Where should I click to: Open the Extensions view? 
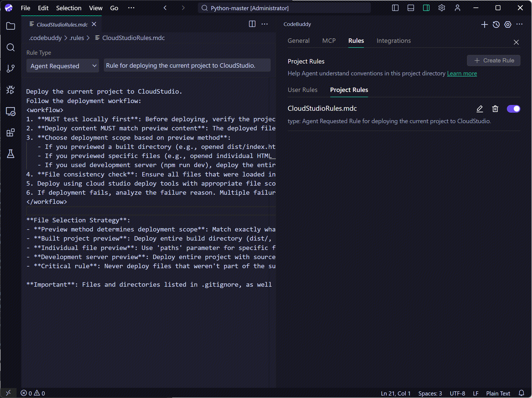[x=11, y=133]
